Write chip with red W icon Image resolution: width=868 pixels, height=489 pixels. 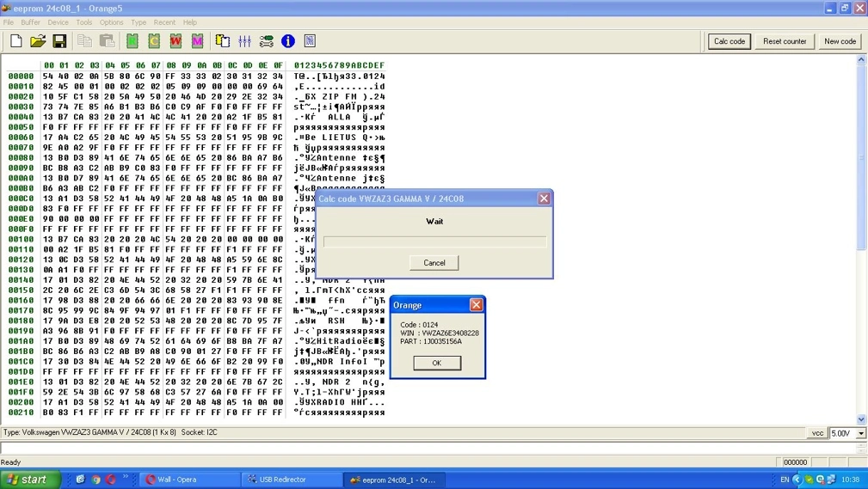[x=175, y=41]
